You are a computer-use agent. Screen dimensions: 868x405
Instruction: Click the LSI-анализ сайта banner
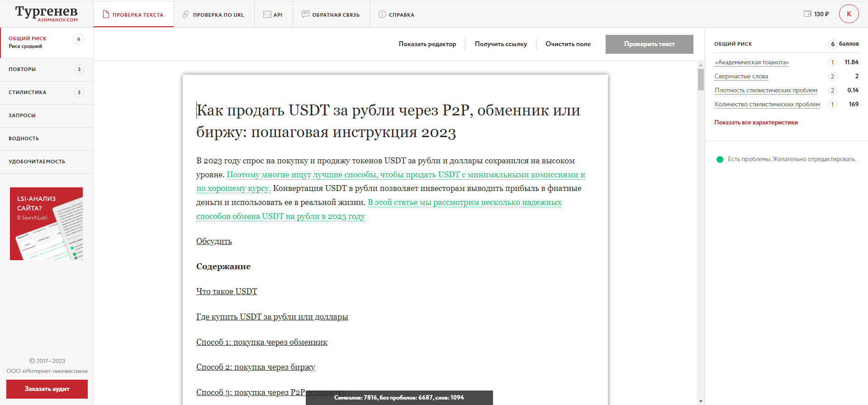pos(47,224)
